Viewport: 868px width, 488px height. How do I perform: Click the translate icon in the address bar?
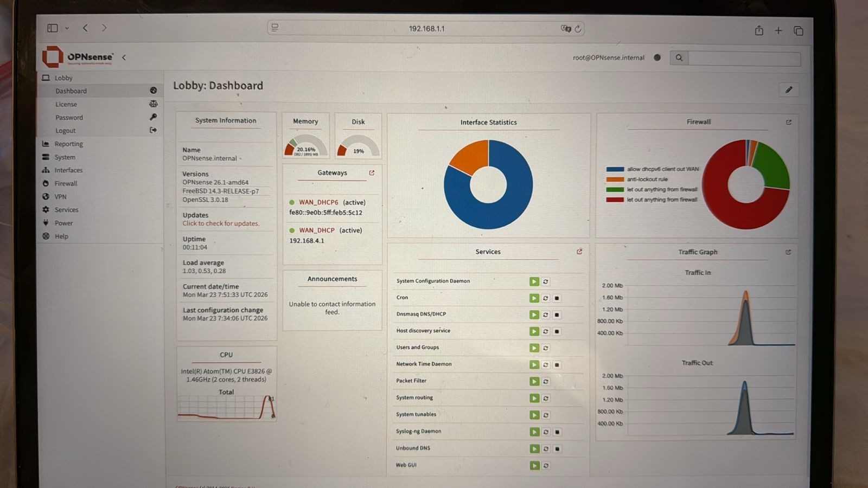565,29
